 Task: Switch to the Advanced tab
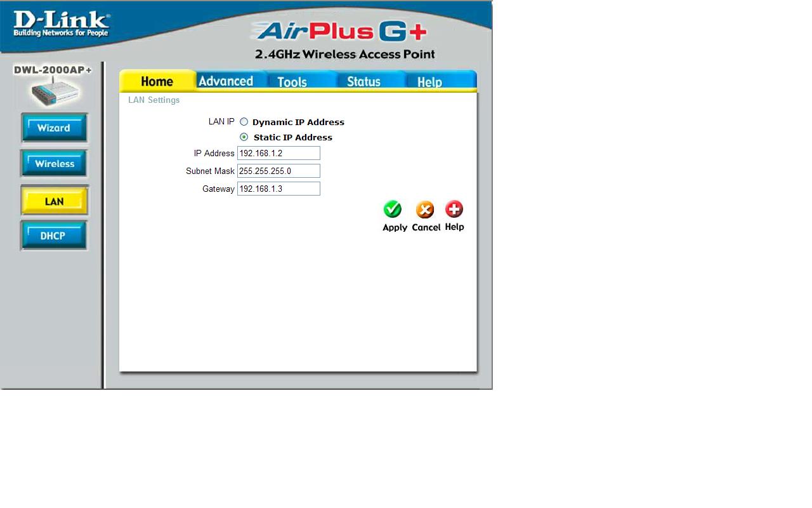226,81
